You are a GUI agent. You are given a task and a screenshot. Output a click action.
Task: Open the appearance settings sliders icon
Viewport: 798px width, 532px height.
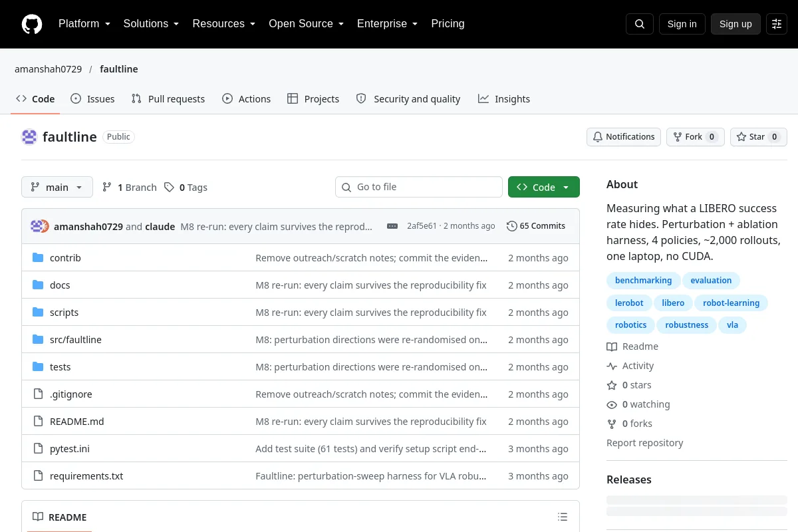pos(777,24)
